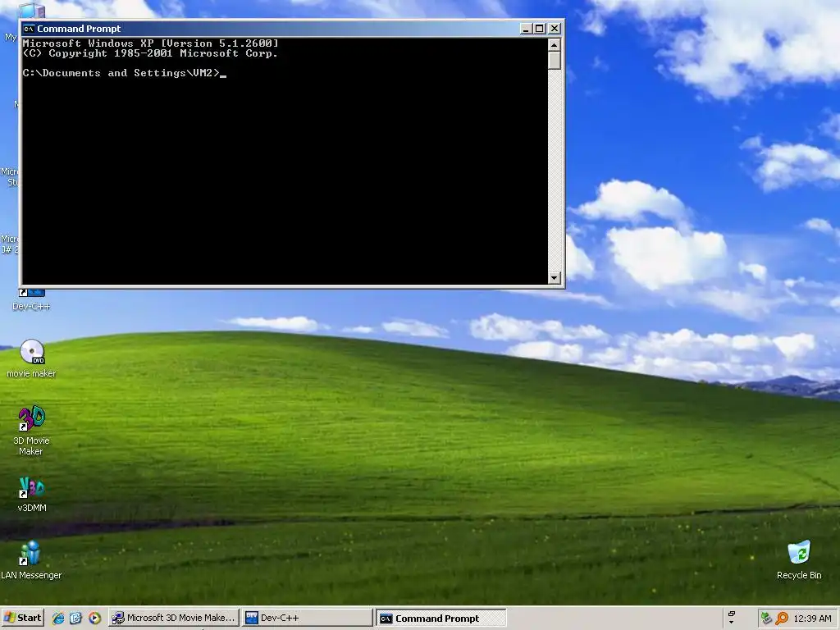This screenshot has width=840, height=630.
Task: Click the Command Prompt scrollbar up arrow
Action: tap(555, 44)
